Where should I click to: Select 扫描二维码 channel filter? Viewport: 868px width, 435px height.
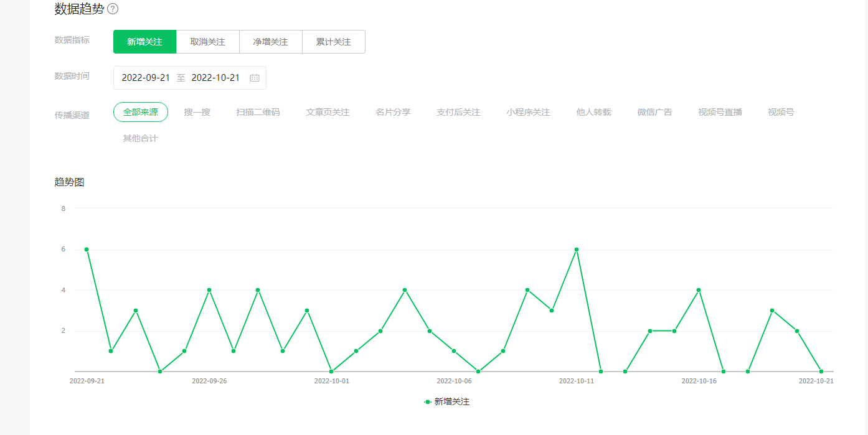click(x=258, y=112)
